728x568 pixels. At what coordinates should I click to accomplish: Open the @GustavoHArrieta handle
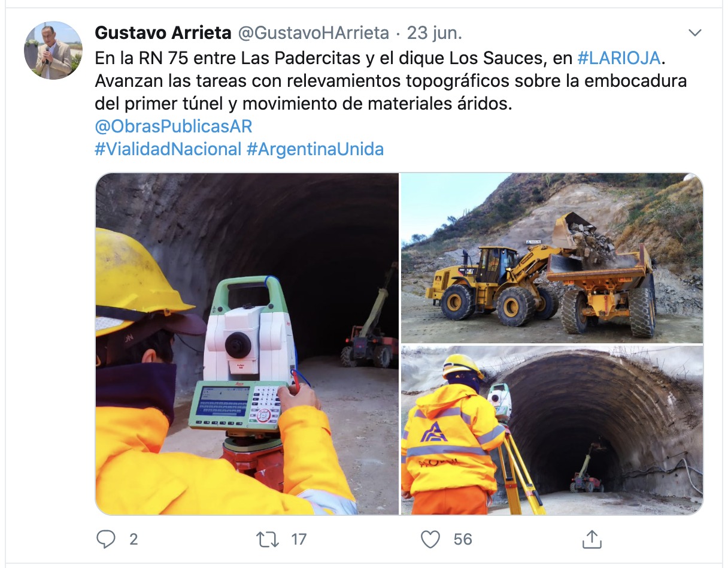314,32
